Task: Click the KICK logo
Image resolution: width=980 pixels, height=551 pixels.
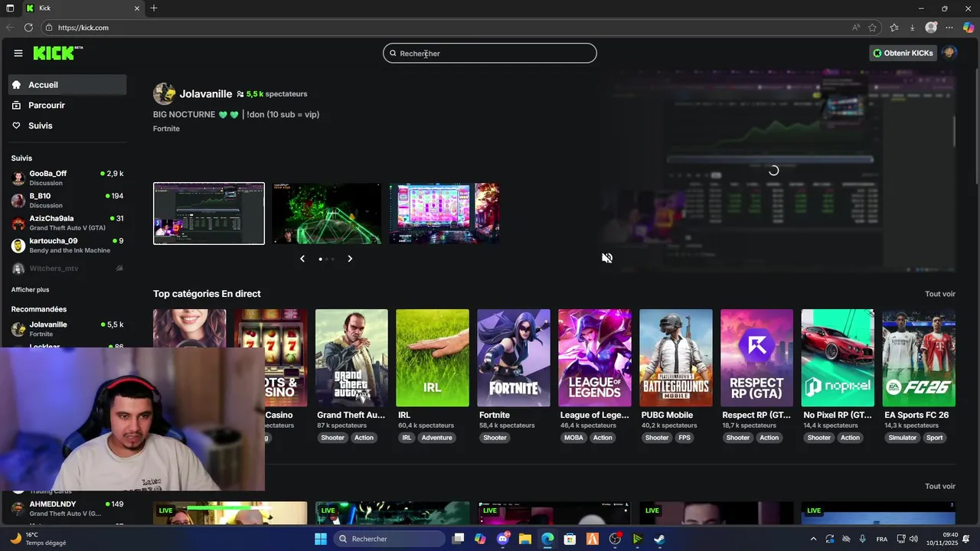Action: tap(57, 53)
